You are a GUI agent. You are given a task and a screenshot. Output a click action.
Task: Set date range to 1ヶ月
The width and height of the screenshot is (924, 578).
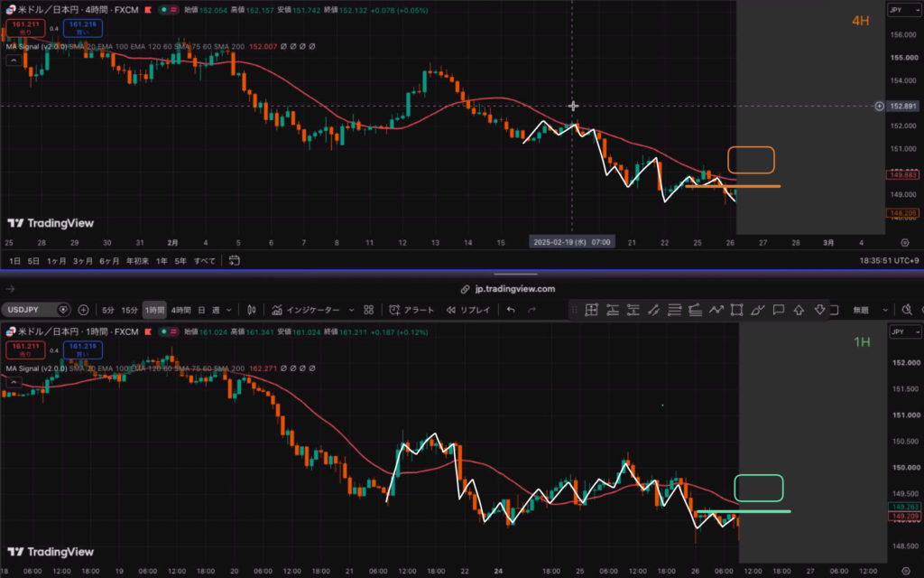[57, 261]
